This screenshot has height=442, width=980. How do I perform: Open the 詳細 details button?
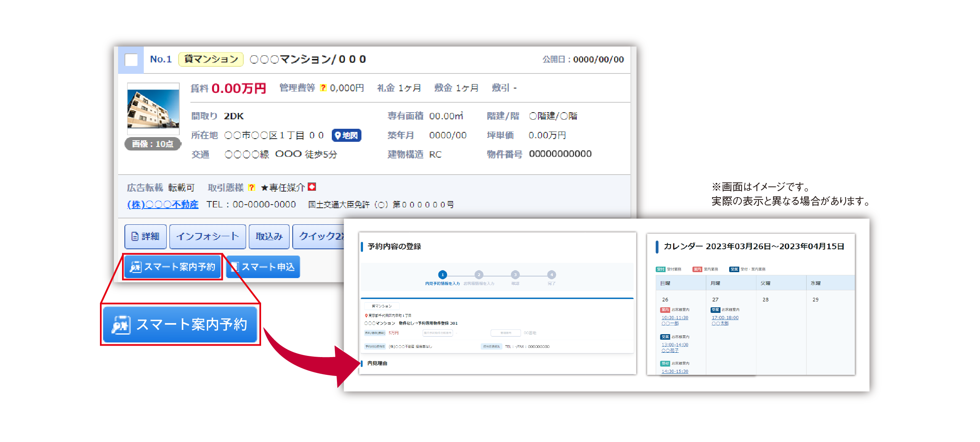[x=145, y=236]
